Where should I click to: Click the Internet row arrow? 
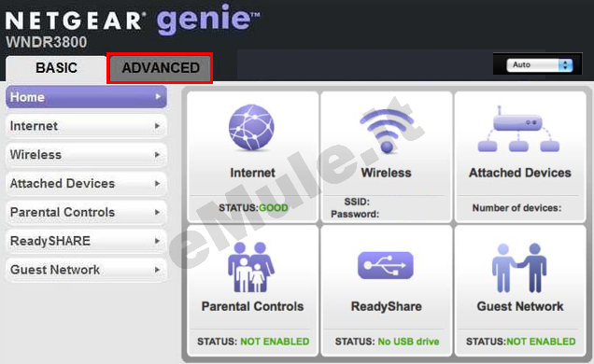click(158, 126)
